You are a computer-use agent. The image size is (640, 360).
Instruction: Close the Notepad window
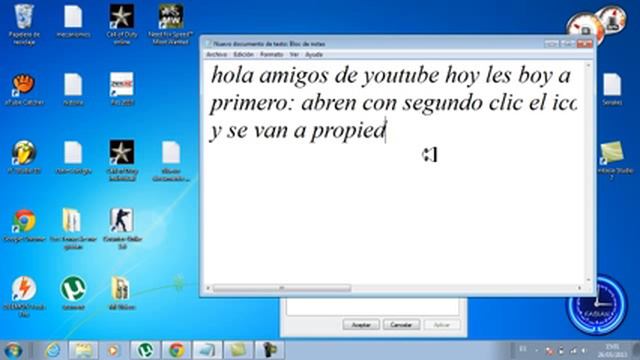584,43
